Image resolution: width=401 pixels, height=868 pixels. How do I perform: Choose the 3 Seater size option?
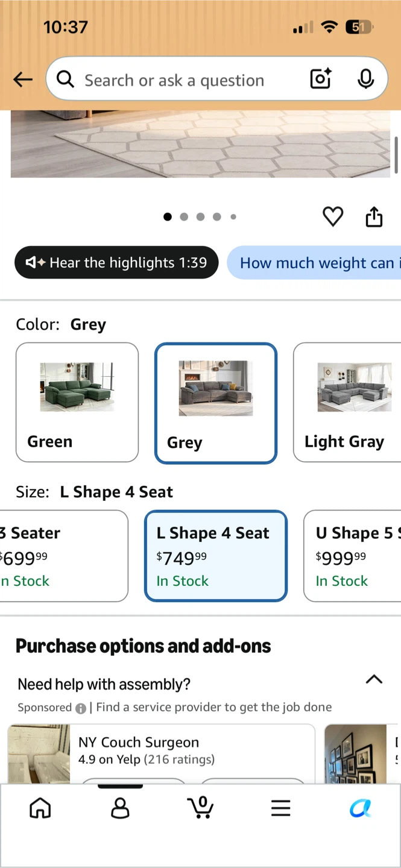coord(64,556)
